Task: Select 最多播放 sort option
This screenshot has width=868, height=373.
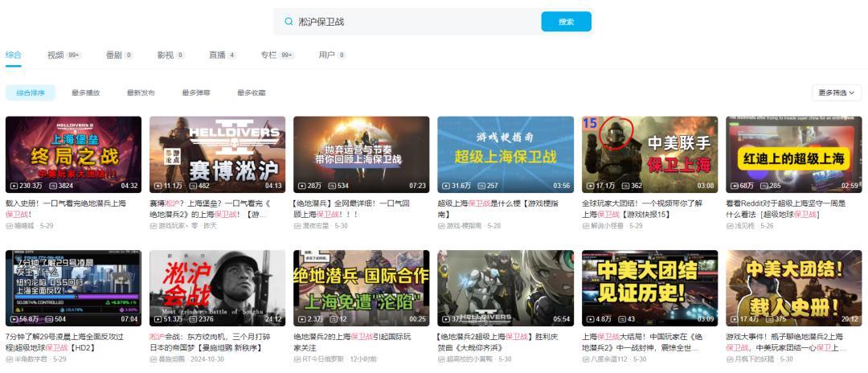Action: click(86, 93)
